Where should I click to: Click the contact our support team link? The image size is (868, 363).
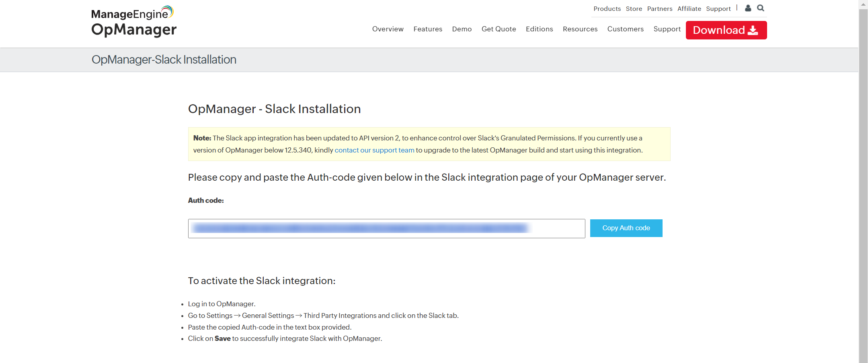click(374, 150)
